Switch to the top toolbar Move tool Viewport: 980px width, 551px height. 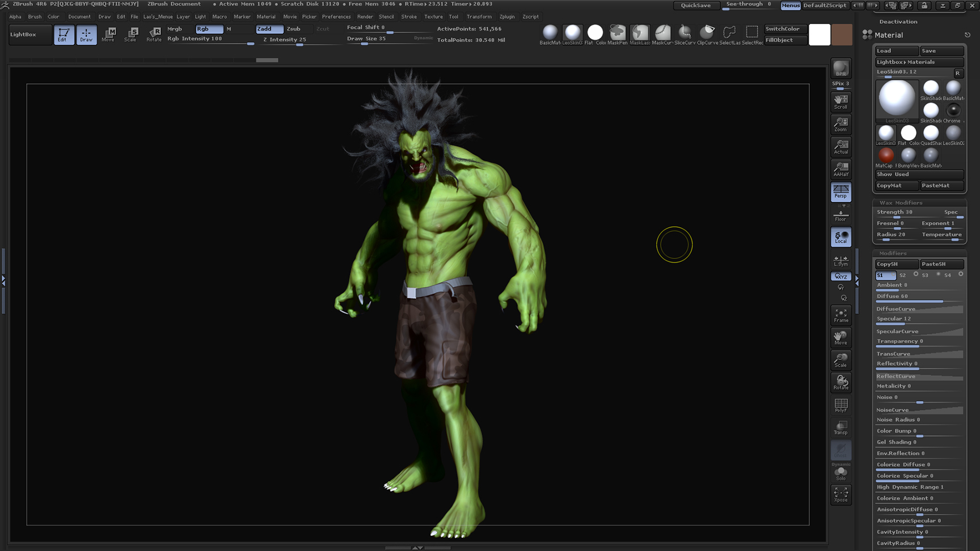coord(108,35)
